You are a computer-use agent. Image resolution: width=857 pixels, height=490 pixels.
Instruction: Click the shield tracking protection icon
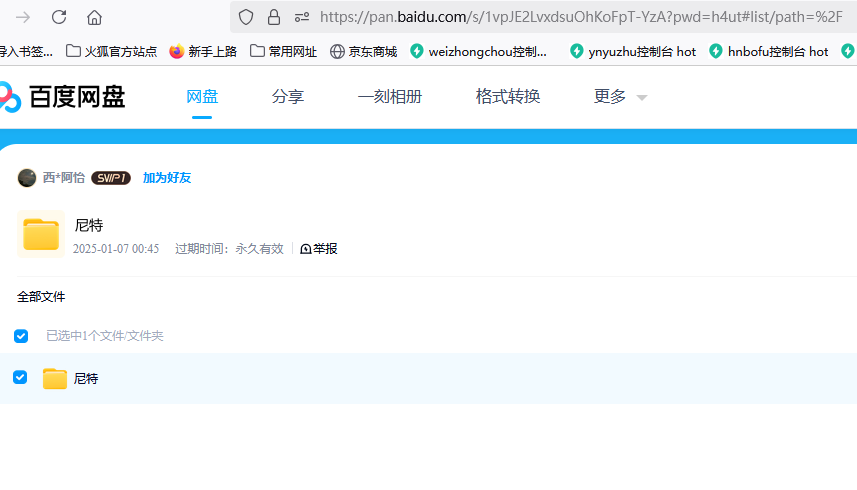coord(246,17)
